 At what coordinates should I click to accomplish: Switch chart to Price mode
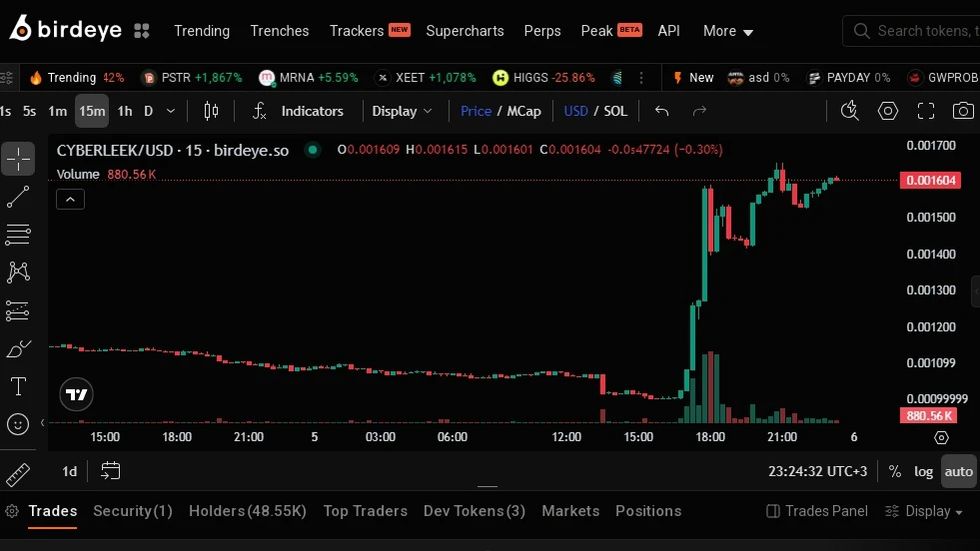click(x=476, y=111)
